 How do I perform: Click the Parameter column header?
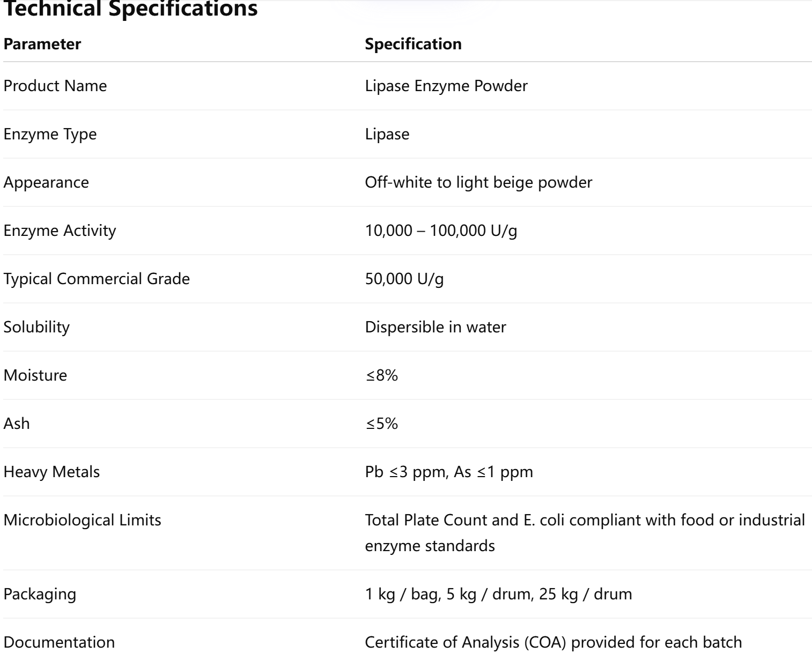[42, 44]
